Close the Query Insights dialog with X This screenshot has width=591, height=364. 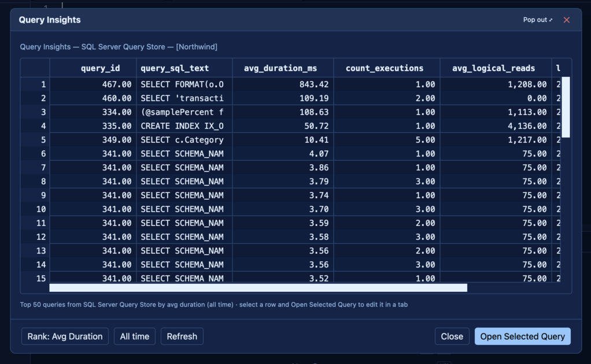[x=567, y=20]
